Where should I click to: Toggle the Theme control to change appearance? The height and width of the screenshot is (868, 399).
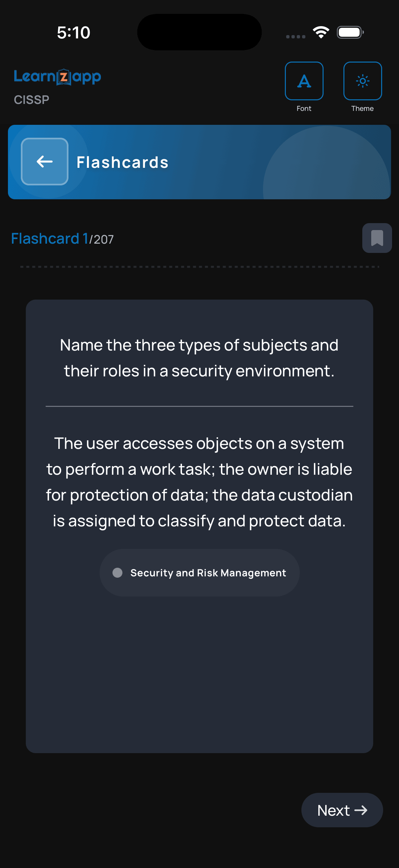coord(362,80)
